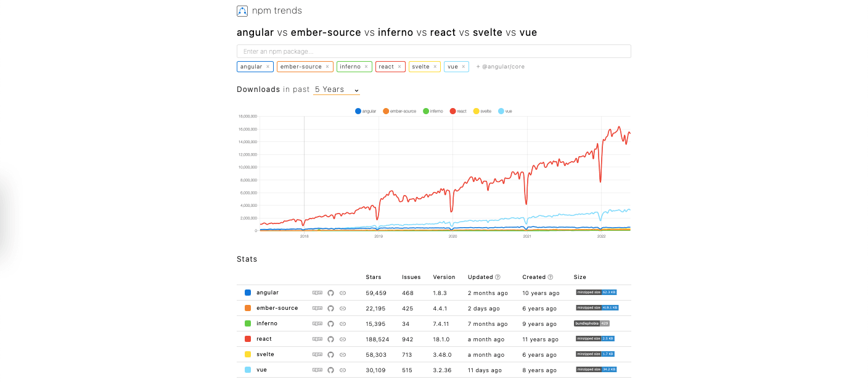This screenshot has height=387, width=868.
Task: Remove the react package tag
Action: click(x=399, y=67)
